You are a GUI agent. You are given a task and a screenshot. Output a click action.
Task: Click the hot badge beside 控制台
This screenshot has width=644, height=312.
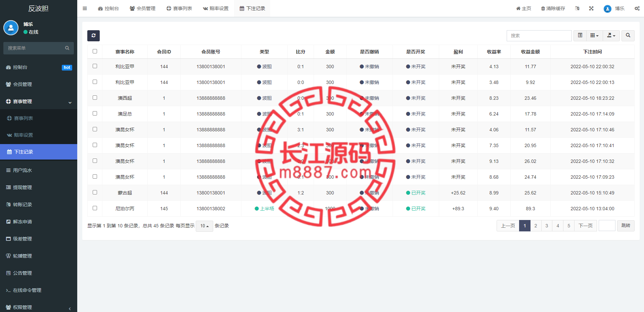[x=67, y=68]
